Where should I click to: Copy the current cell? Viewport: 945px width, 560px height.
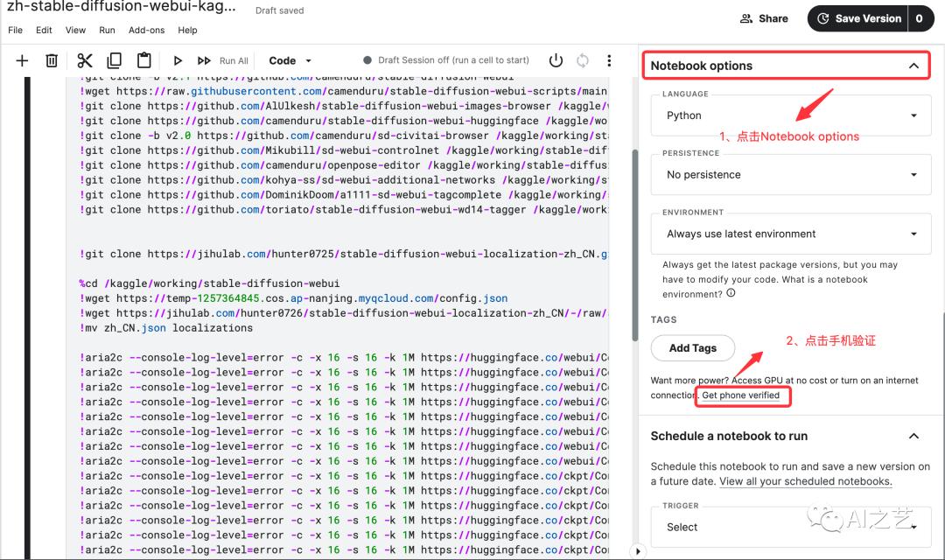114,60
